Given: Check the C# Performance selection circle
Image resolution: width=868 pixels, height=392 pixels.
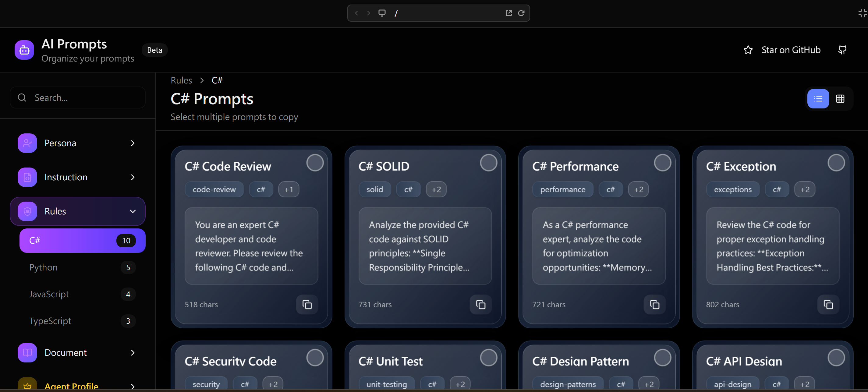Looking at the screenshot, I should coord(663,163).
